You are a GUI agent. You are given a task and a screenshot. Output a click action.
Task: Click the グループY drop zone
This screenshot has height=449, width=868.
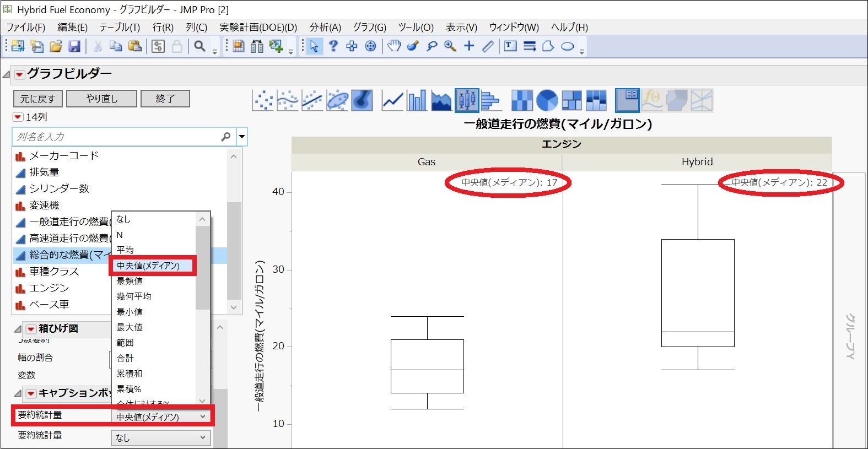(x=850, y=310)
